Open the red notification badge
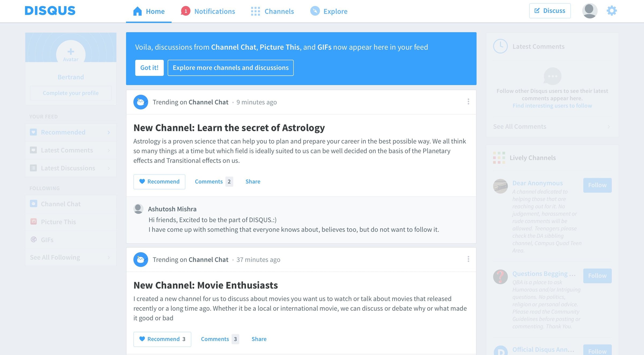Viewport: 644px width, 355px height. (x=185, y=11)
